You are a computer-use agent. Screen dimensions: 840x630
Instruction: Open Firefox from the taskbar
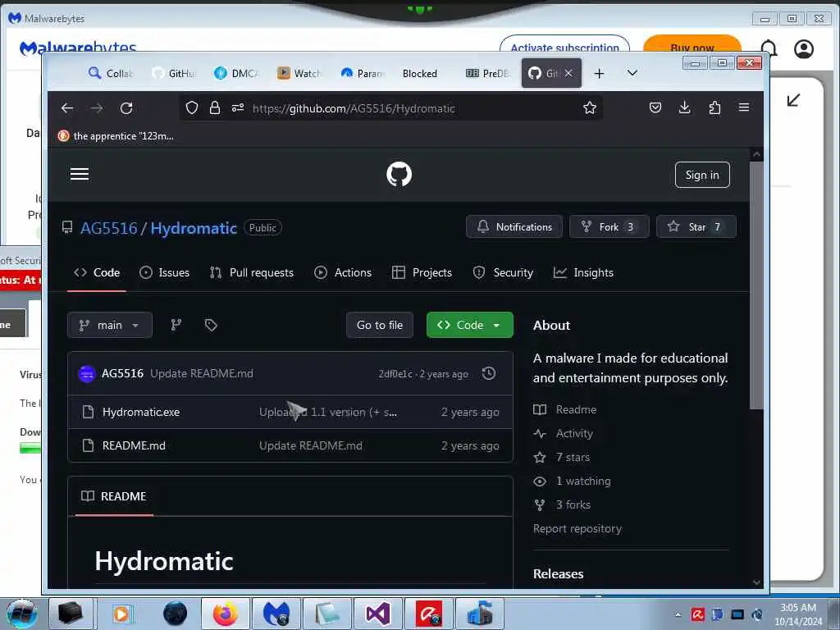(x=225, y=614)
